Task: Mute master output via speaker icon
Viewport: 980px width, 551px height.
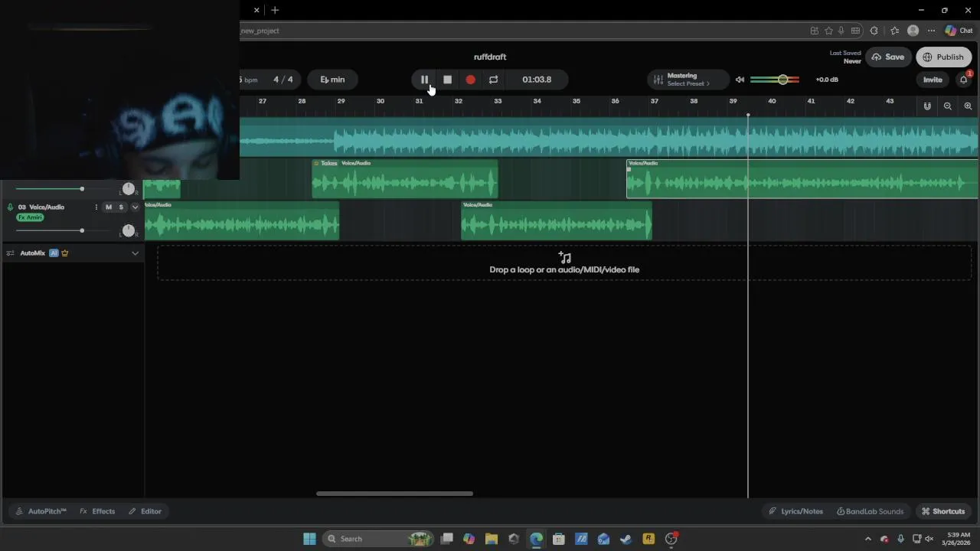Action: pos(740,80)
